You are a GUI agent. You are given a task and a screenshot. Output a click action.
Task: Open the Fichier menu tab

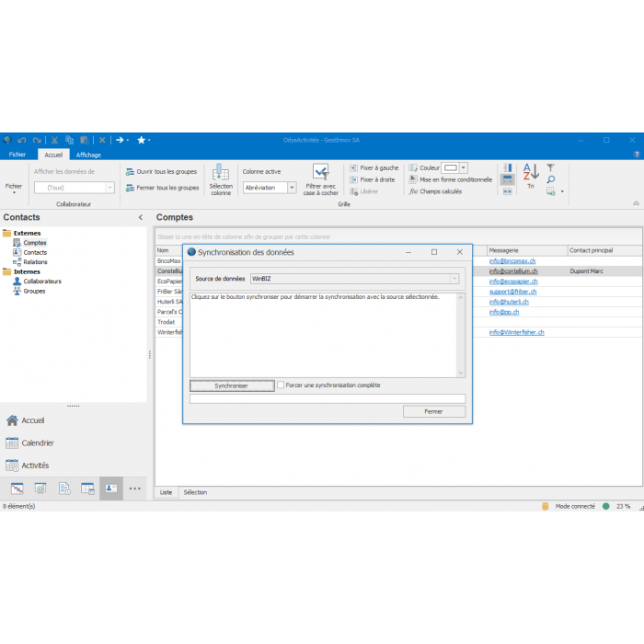tap(17, 155)
